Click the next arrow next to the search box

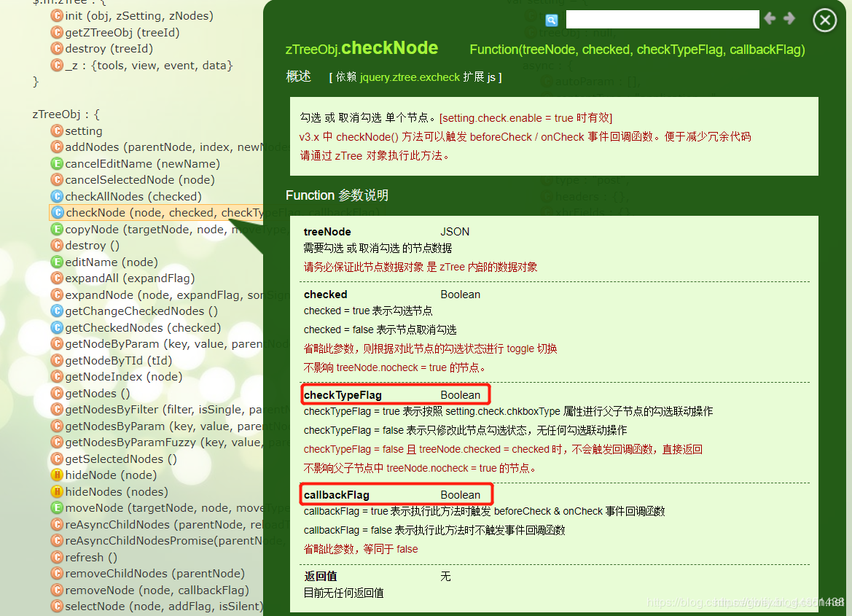pyautogui.click(x=789, y=18)
